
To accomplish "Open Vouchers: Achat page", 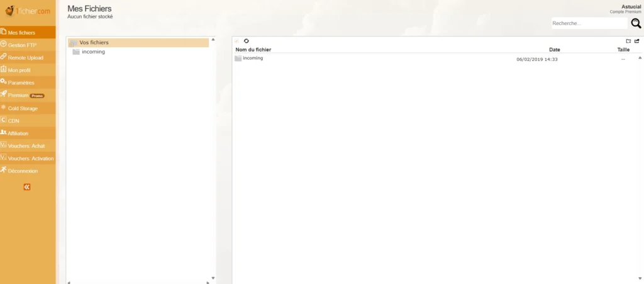I will click(x=28, y=146).
